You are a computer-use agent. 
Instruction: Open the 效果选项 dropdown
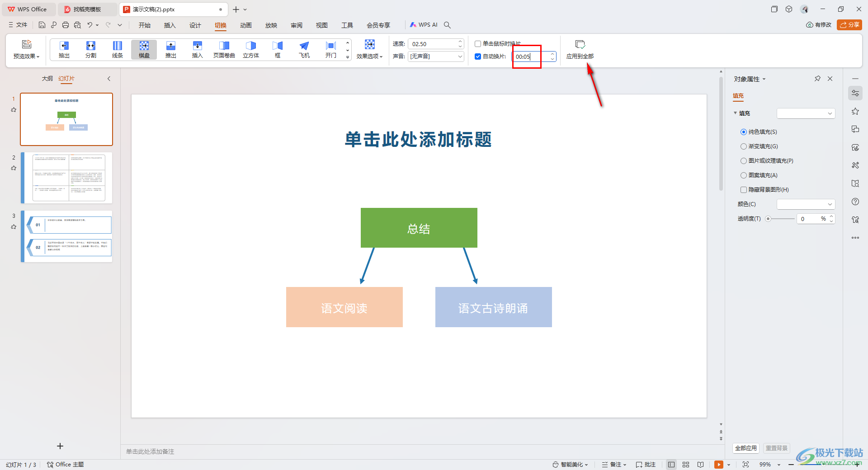[x=370, y=56]
